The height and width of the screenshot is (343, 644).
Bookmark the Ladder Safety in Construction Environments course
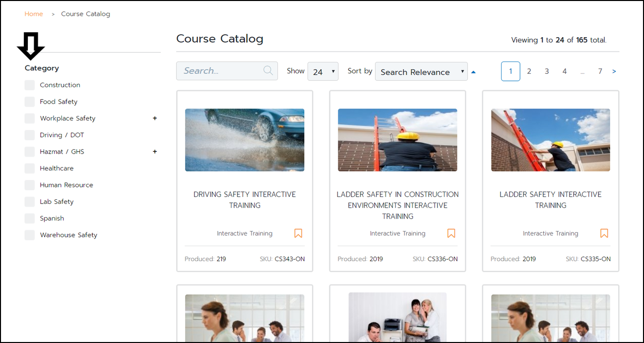[x=451, y=233]
